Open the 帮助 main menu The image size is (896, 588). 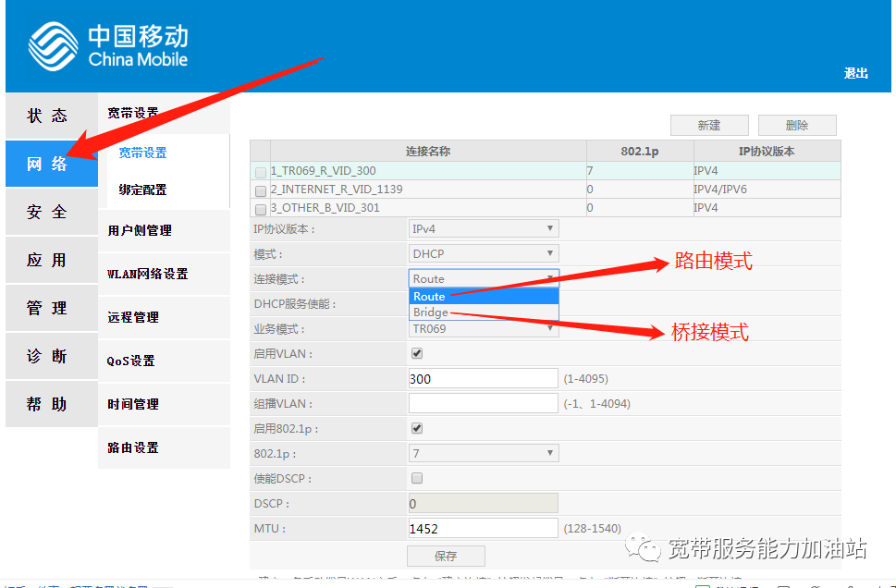(x=52, y=404)
